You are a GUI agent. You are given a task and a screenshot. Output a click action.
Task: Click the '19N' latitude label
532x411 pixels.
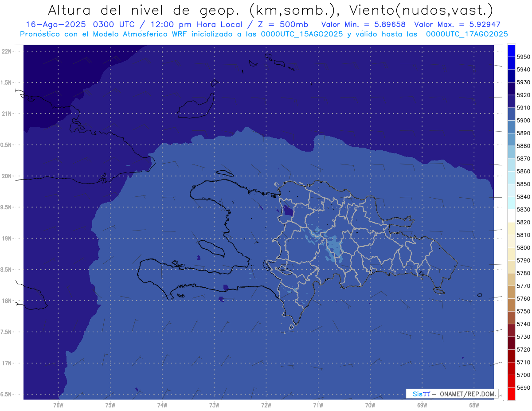pos(7,239)
